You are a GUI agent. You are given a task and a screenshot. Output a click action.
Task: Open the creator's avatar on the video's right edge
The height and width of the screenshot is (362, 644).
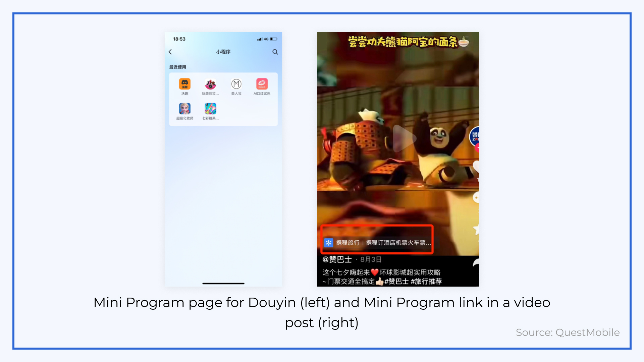tap(474, 136)
